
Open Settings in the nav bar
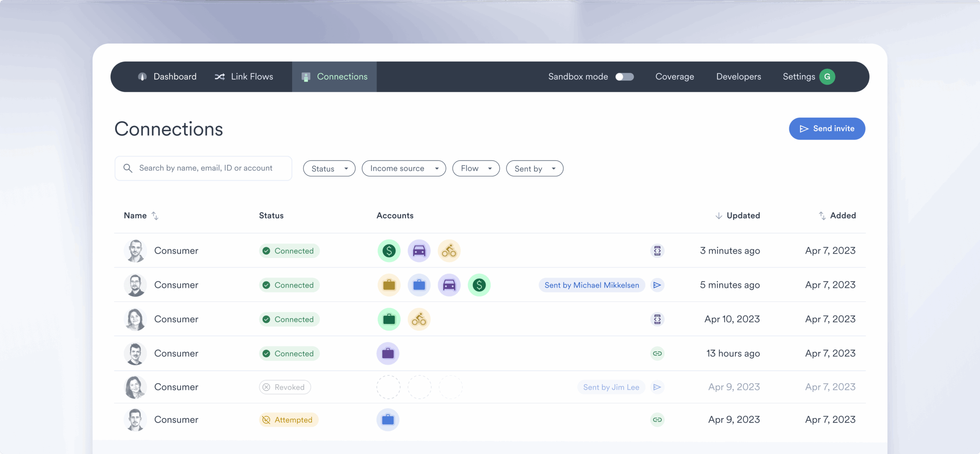pyautogui.click(x=799, y=77)
